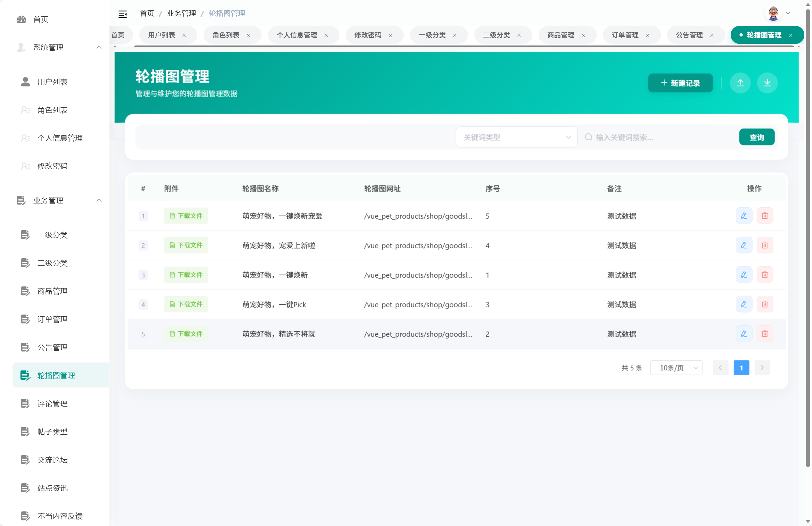Collapse the 系统管理 section chevron
Image resolution: width=812 pixels, height=526 pixels.
coord(99,47)
